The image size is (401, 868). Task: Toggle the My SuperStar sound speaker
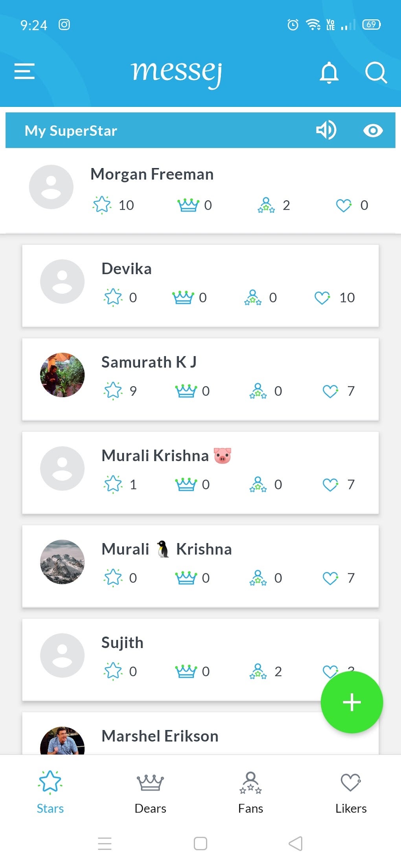tap(326, 130)
